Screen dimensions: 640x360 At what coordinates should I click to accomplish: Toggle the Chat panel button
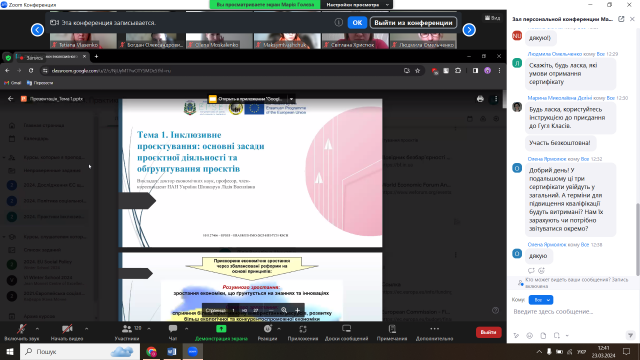tap(173, 329)
